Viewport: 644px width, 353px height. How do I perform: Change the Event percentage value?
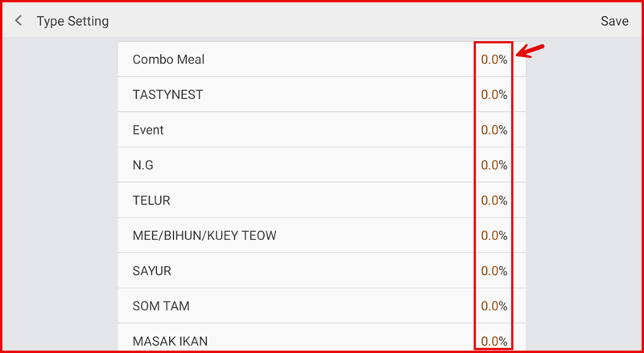(493, 130)
